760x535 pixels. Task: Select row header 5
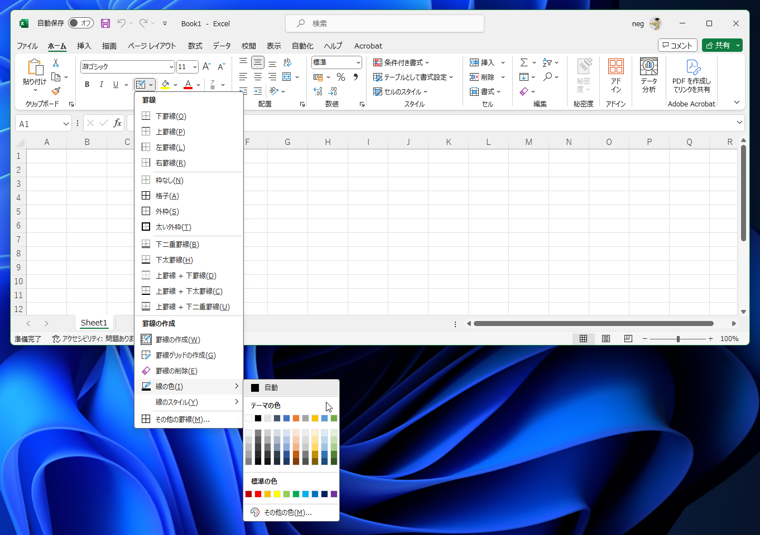pos(18,211)
